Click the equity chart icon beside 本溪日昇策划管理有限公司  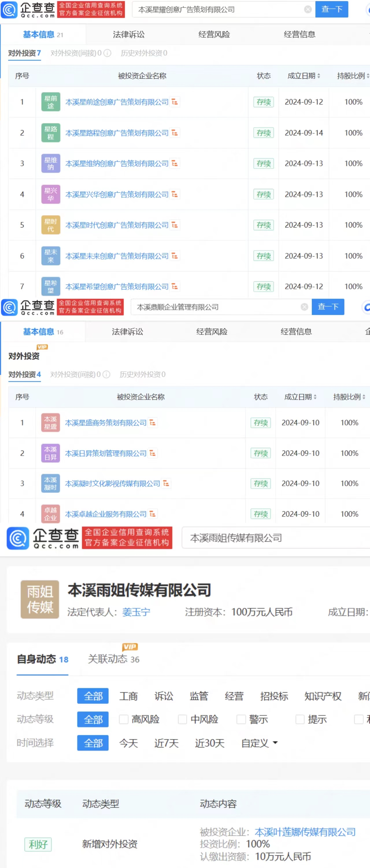click(x=153, y=453)
